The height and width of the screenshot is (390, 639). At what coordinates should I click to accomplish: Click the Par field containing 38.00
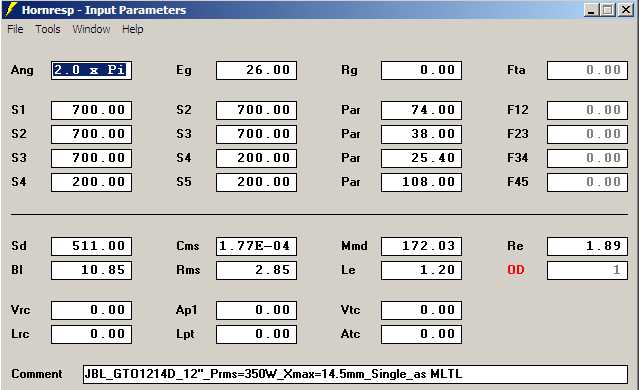[421, 134]
